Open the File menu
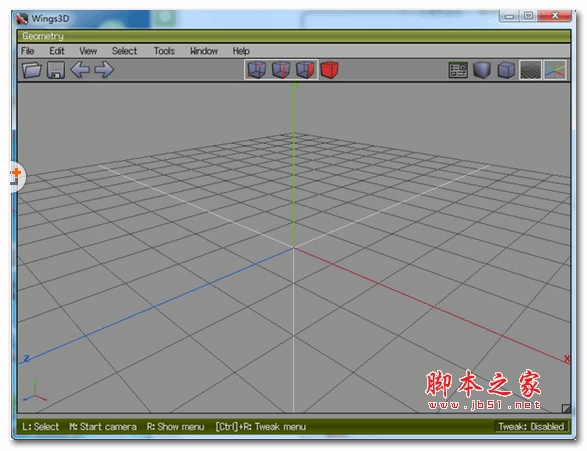 [x=28, y=51]
